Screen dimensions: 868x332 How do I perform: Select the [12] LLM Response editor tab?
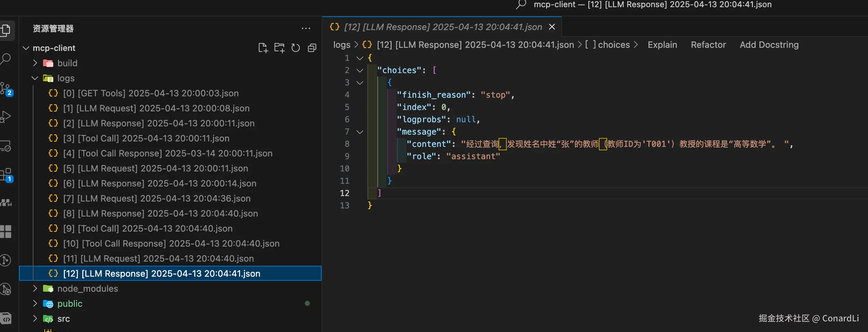(x=443, y=27)
